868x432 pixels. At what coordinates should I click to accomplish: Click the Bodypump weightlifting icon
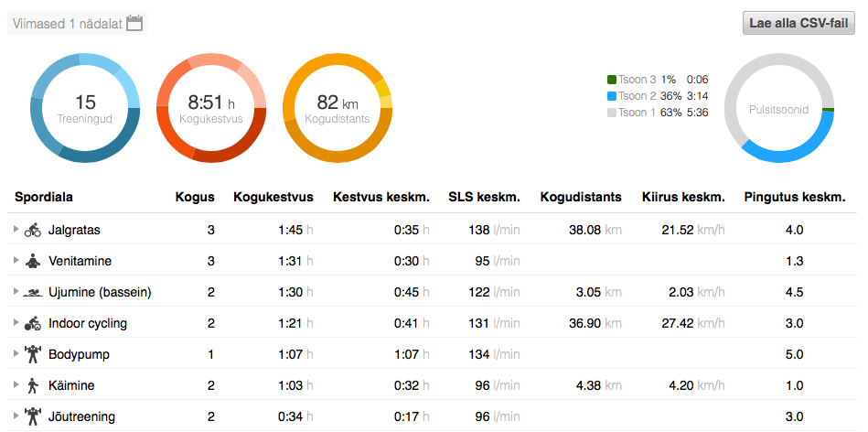pyautogui.click(x=33, y=354)
